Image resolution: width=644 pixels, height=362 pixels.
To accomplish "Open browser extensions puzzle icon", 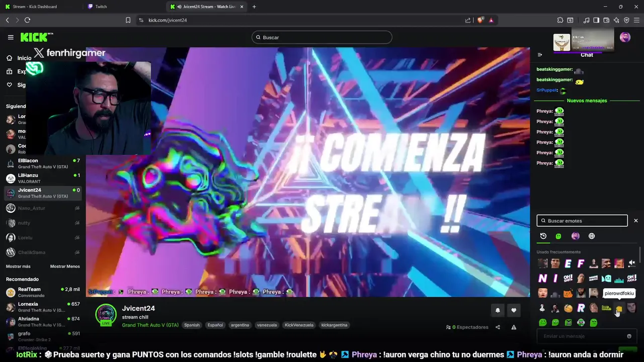I will tap(560, 20).
